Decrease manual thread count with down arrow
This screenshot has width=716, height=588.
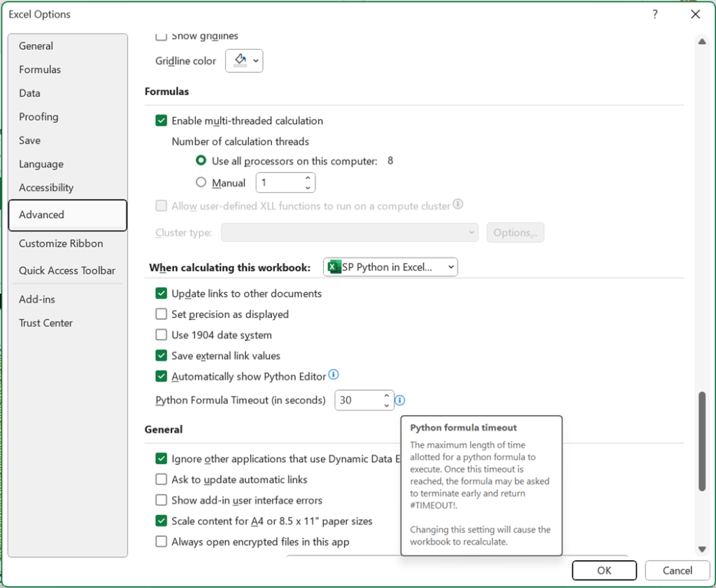click(x=308, y=187)
